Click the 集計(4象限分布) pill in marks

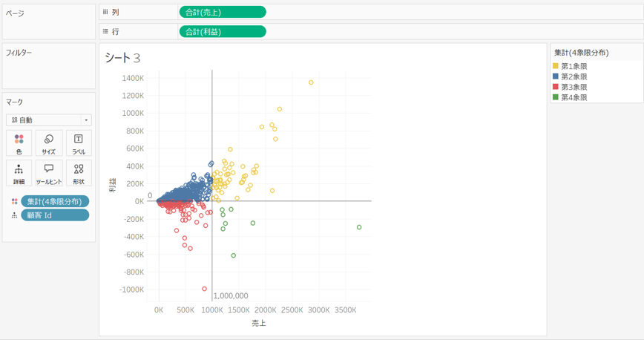55,202
